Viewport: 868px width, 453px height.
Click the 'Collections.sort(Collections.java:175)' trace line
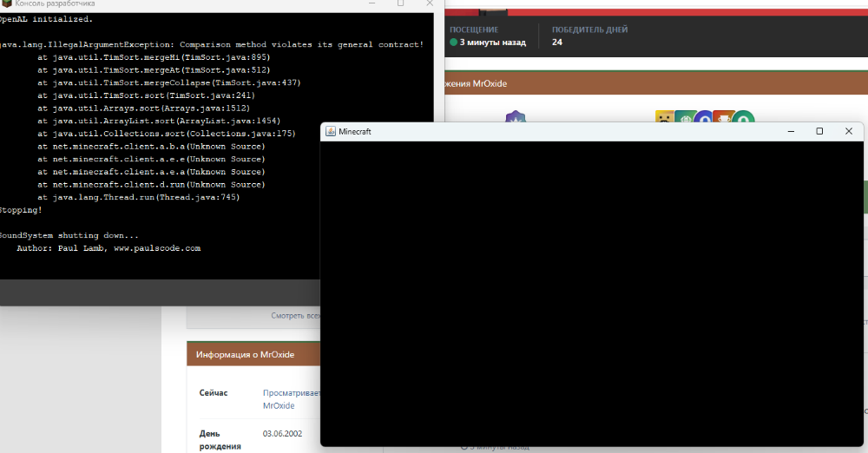click(x=167, y=134)
